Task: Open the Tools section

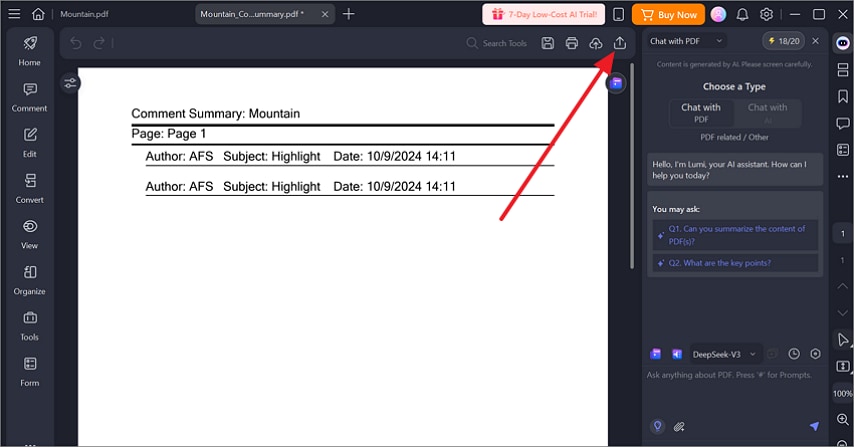Action: click(x=29, y=326)
